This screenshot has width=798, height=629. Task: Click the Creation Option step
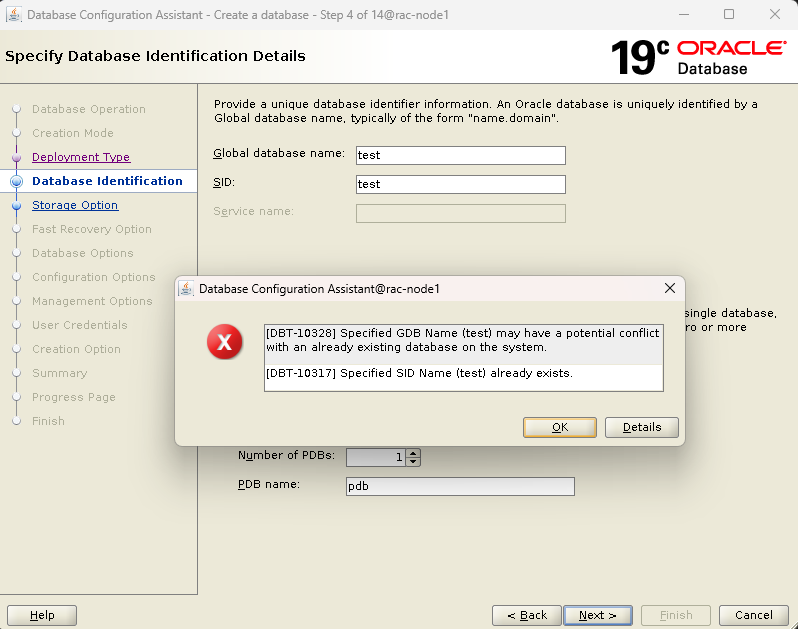(76, 349)
